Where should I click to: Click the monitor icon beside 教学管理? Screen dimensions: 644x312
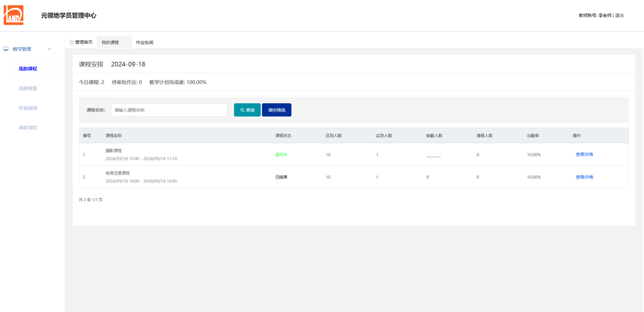click(x=6, y=49)
